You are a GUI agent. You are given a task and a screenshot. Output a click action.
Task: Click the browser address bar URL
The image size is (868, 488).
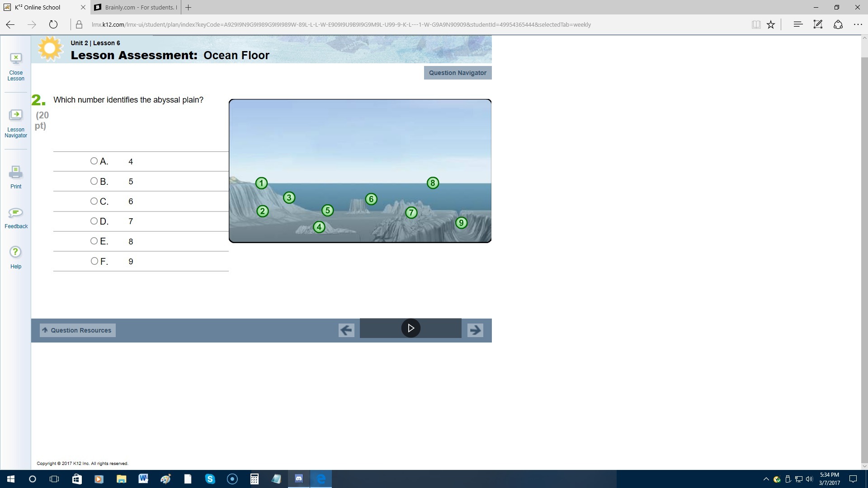[x=341, y=25]
